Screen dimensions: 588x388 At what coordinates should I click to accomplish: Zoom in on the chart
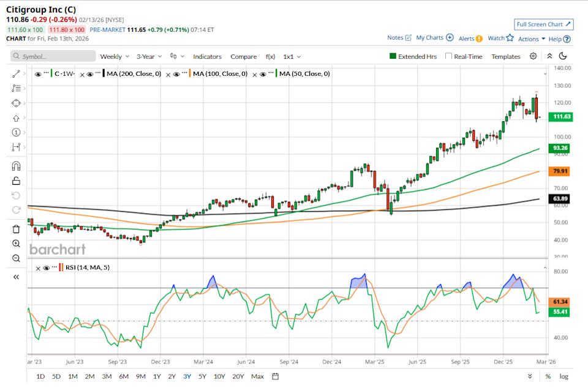[15, 244]
